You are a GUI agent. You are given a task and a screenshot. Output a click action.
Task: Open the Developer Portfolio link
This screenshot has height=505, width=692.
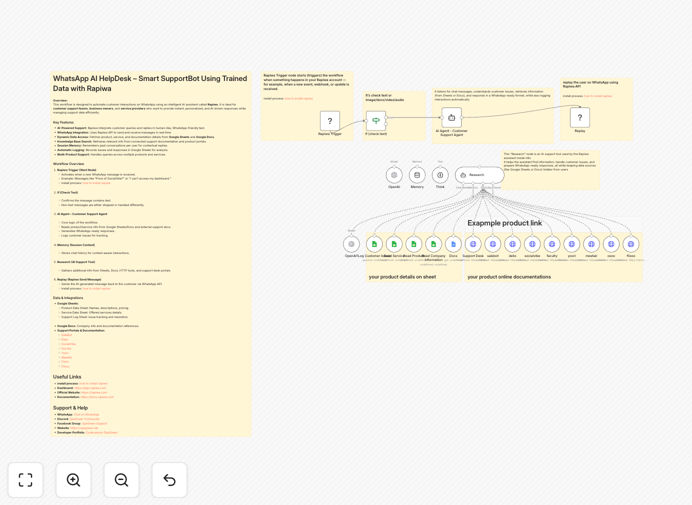pyautogui.click(x=102, y=432)
